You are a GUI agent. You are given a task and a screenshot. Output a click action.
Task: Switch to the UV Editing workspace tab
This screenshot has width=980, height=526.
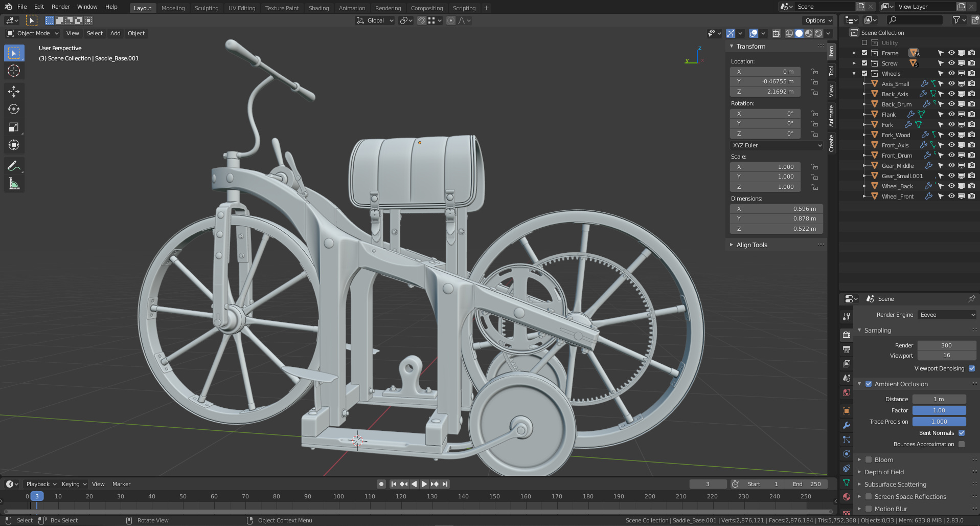242,8
